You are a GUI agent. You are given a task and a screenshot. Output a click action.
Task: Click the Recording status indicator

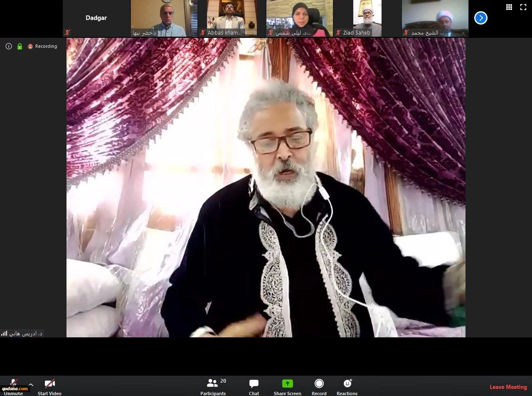point(42,47)
